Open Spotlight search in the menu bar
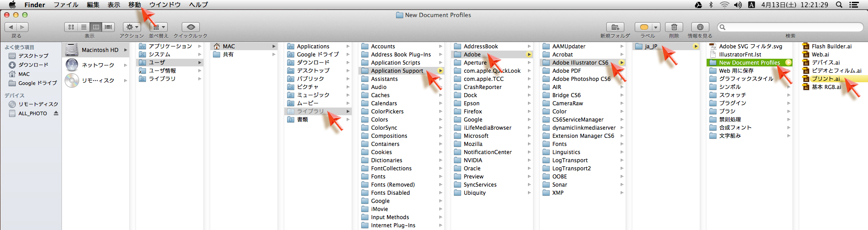The width and height of the screenshot is (868, 230). pyautogui.click(x=839, y=5)
